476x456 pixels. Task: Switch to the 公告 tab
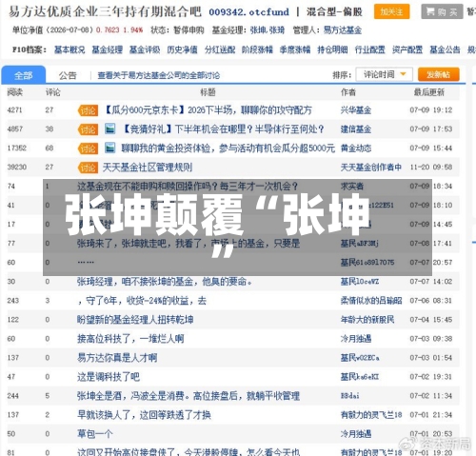68,75
